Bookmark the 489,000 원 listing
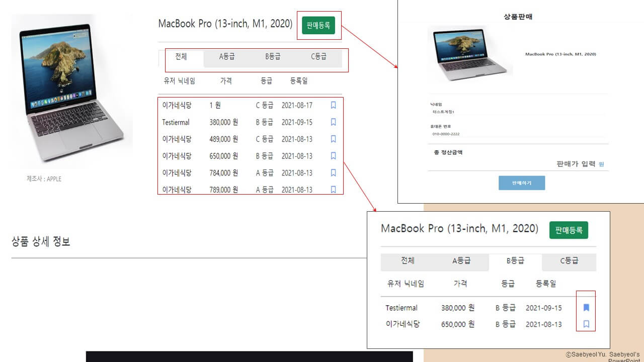644x362 pixels. pyautogui.click(x=333, y=139)
